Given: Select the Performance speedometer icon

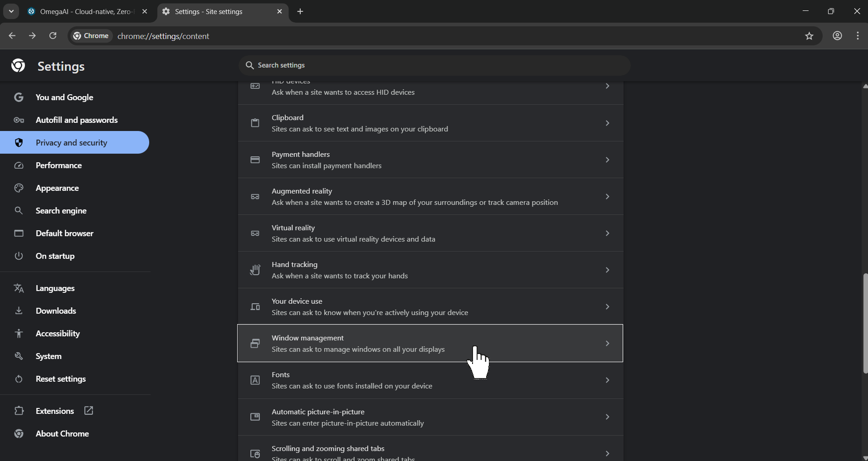Looking at the screenshot, I should tap(19, 165).
